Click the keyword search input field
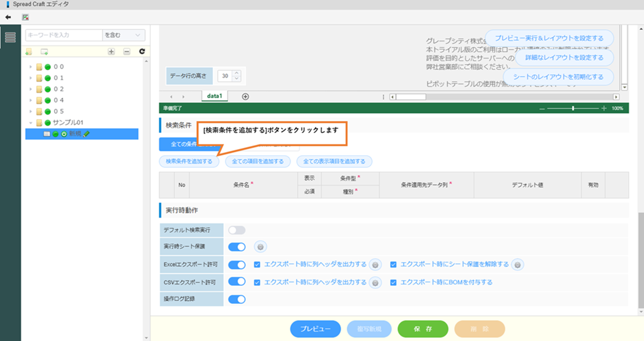644x341 pixels. click(64, 35)
